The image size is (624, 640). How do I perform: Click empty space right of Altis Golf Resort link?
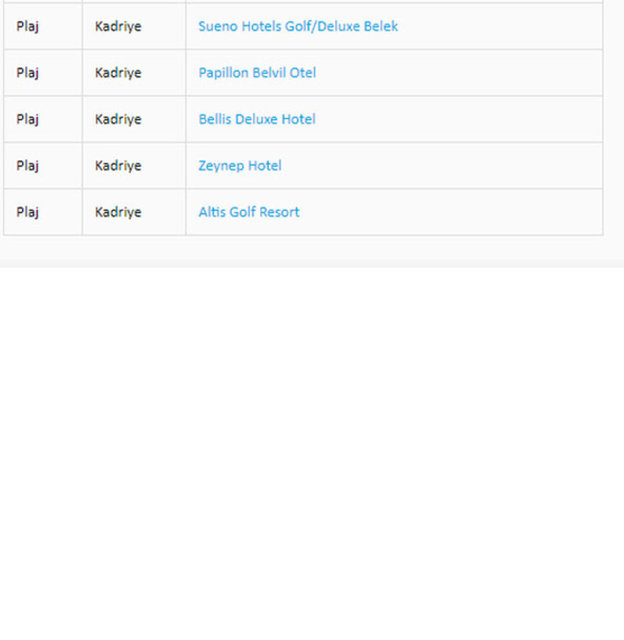[450, 212]
